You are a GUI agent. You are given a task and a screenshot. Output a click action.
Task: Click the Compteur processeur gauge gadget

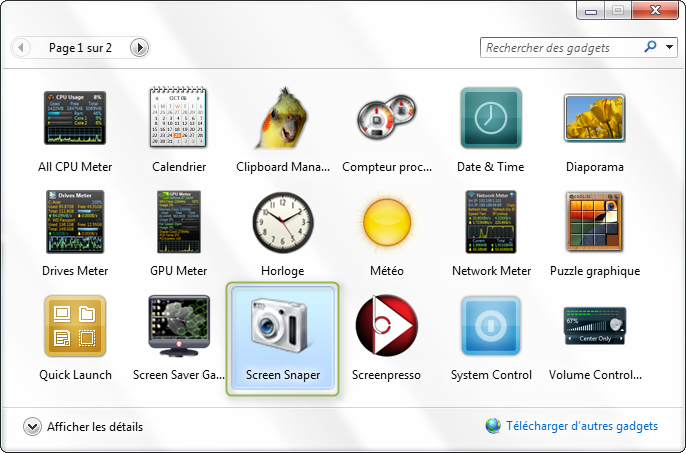387,119
